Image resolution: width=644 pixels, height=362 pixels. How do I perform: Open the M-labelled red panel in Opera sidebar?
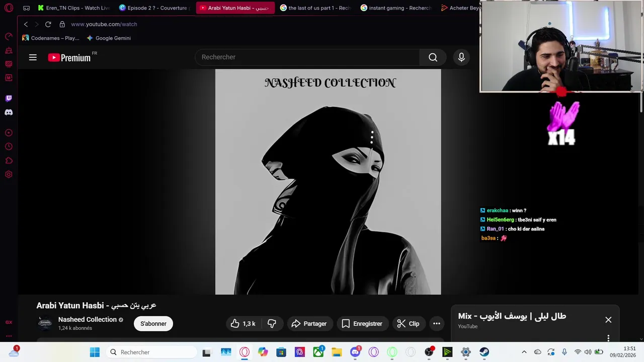9,78
